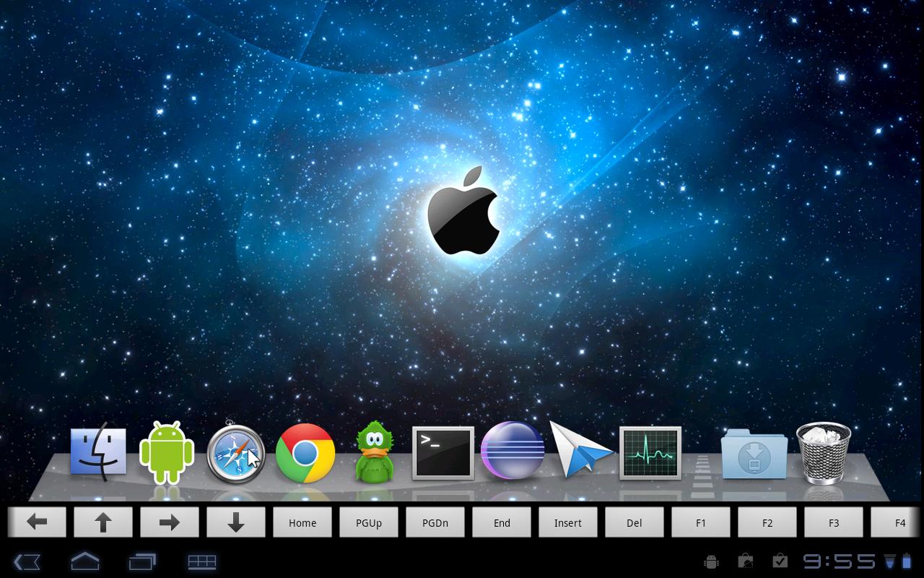Open the Downloads folder stack
924x578 pixels.
tap(754, 454)
